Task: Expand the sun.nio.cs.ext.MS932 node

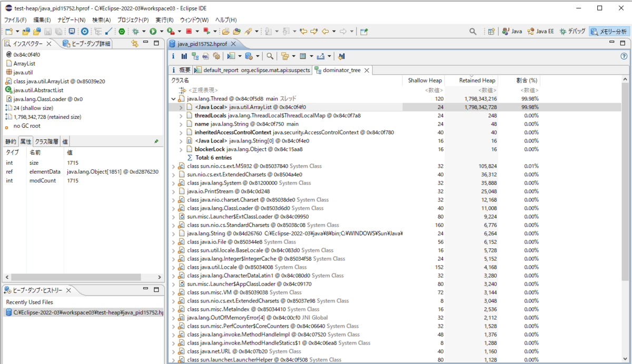Action: tap(174, 166)
